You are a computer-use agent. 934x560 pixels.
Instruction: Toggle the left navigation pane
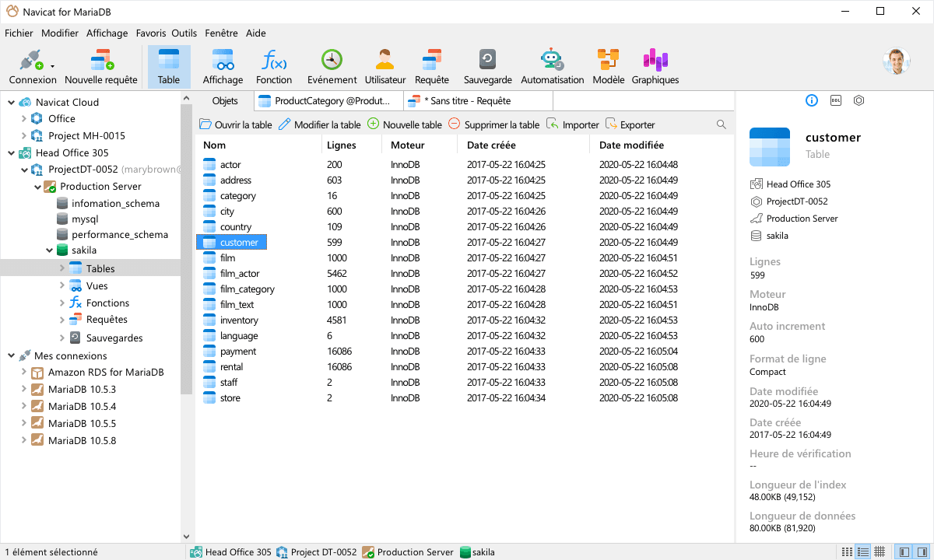901,551
